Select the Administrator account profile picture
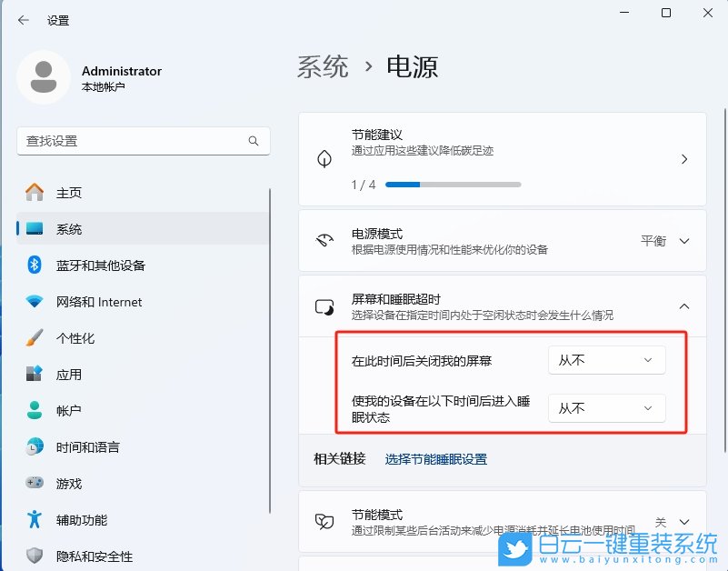The height and width of the screenshot is (571, 728). (45, 77)
